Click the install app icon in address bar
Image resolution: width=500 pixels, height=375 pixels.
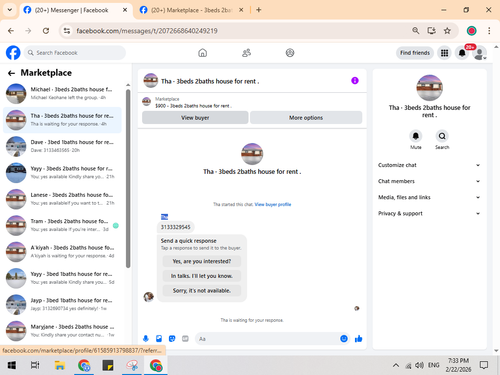tap(432, 31)
